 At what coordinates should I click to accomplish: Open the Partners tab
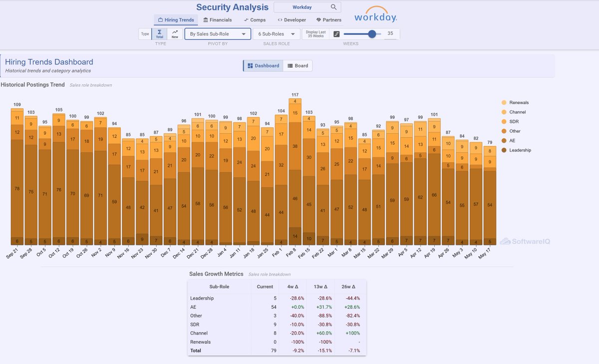(329, 20)
